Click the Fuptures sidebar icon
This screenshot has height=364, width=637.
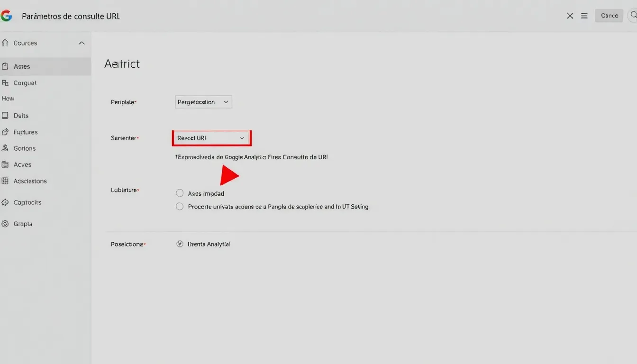click(5, 132)
